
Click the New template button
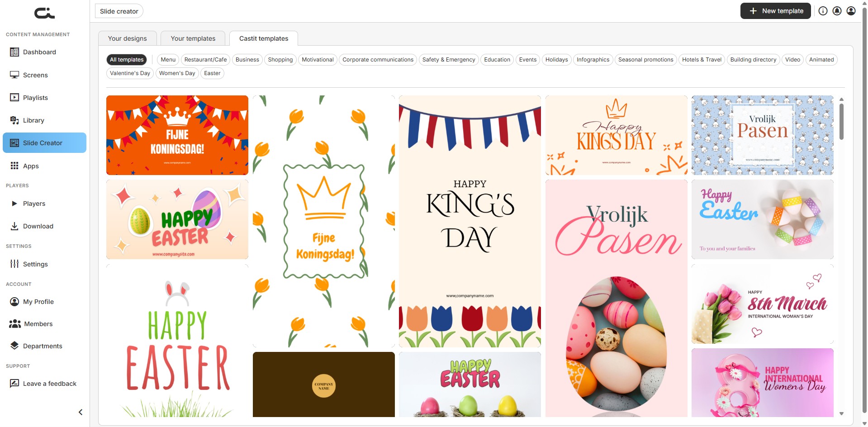pos(776,11)
